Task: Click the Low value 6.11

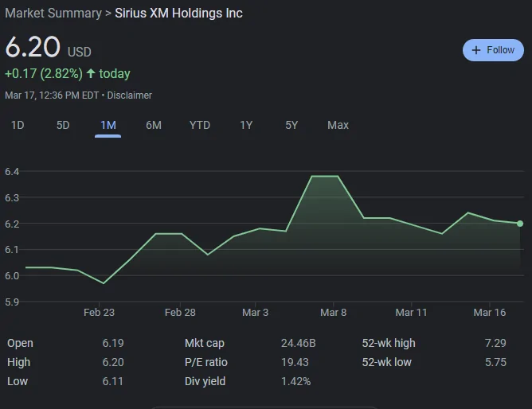Action: tap(112, 381)
